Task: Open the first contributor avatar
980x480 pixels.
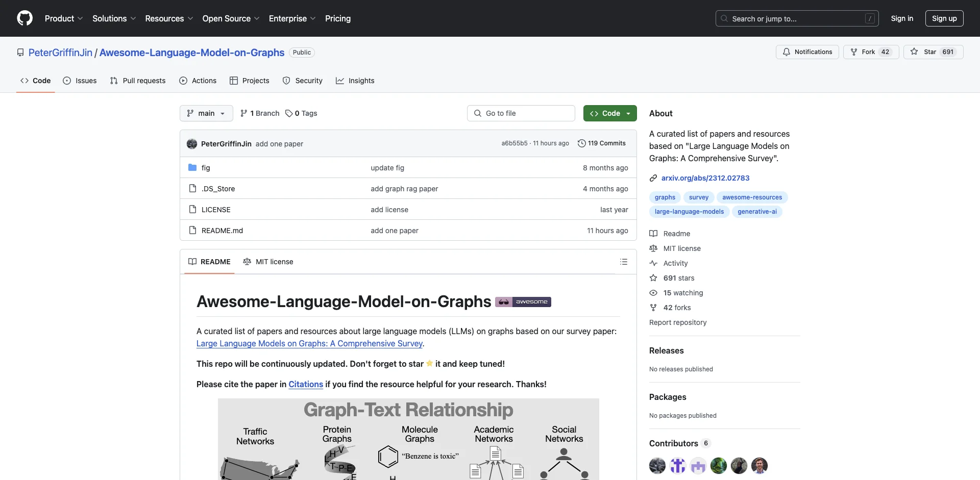Action: pos(657,466)
